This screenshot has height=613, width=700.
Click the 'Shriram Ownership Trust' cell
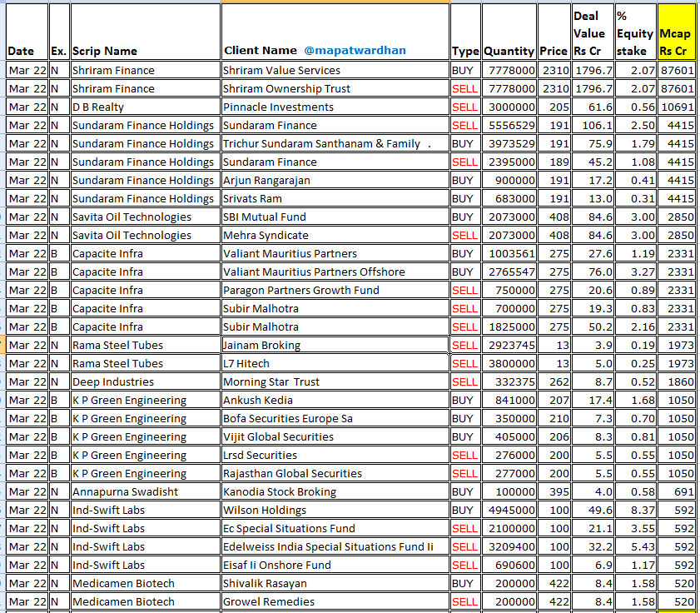pos(335,88)
